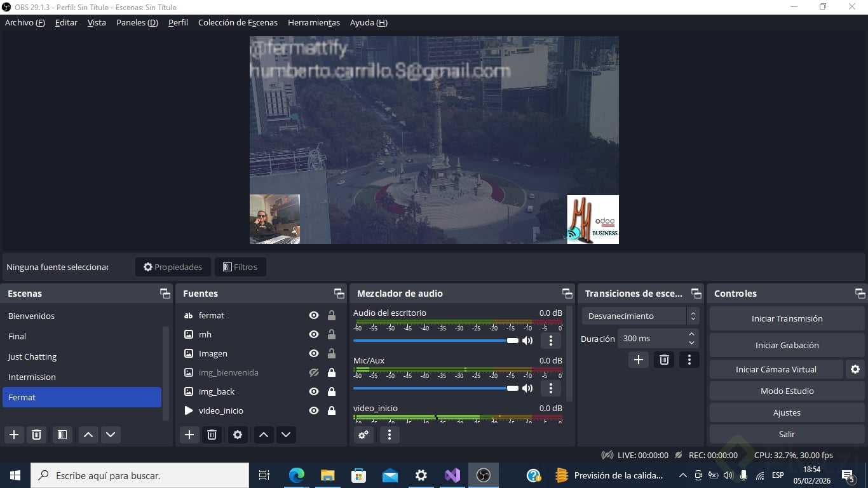868x488 pixels.
Task: Adjust the Mic/Aux volume slider
Action: click(436, 388)
